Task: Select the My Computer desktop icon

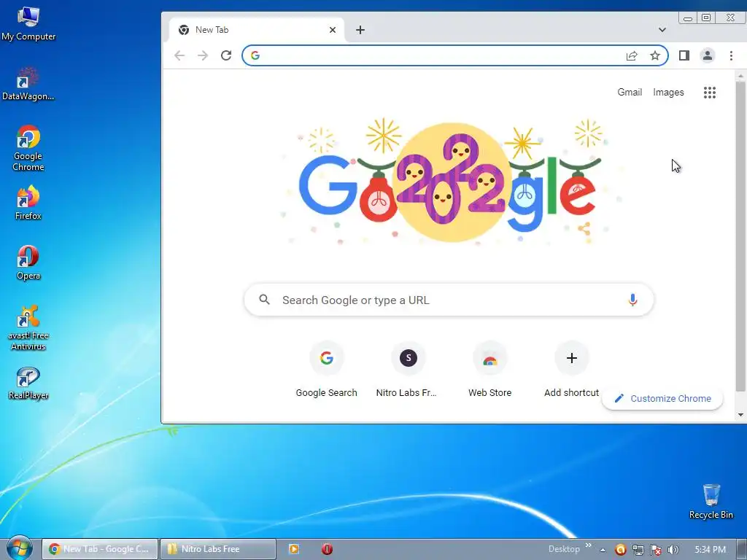Action: [x=28, y=24]
